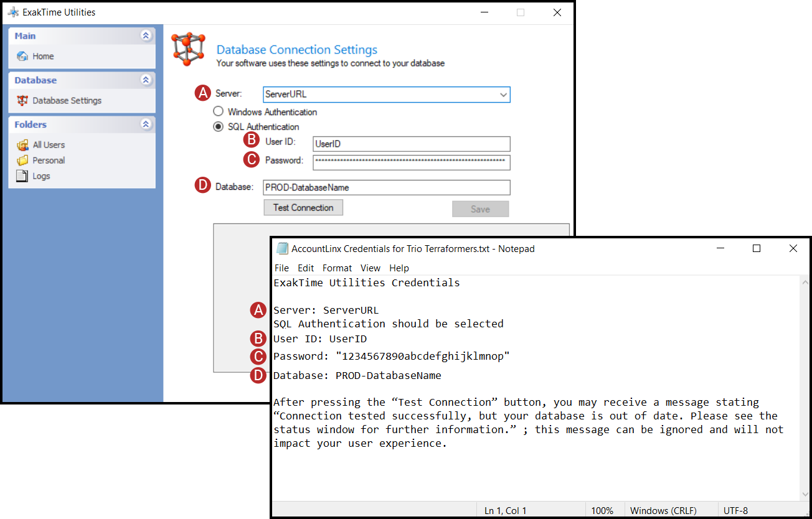The image size is (812, 519).
Task: Maximize the Notepad window
Action: pyautogui.click(x=757, y=248)
